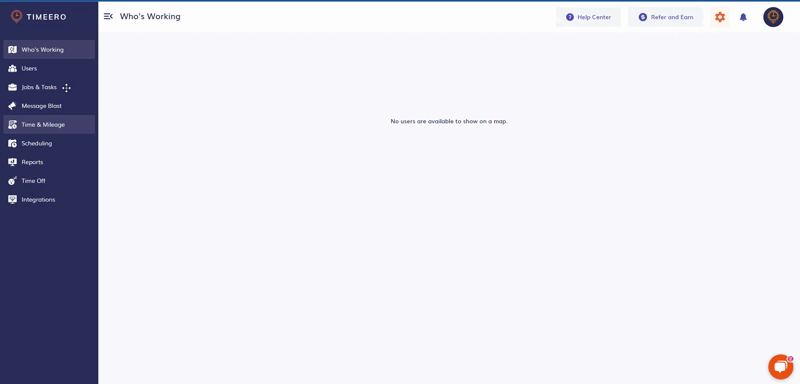The image size is (800, 384).
Task: Open the live chat bubble
Action: coord(780,367)
